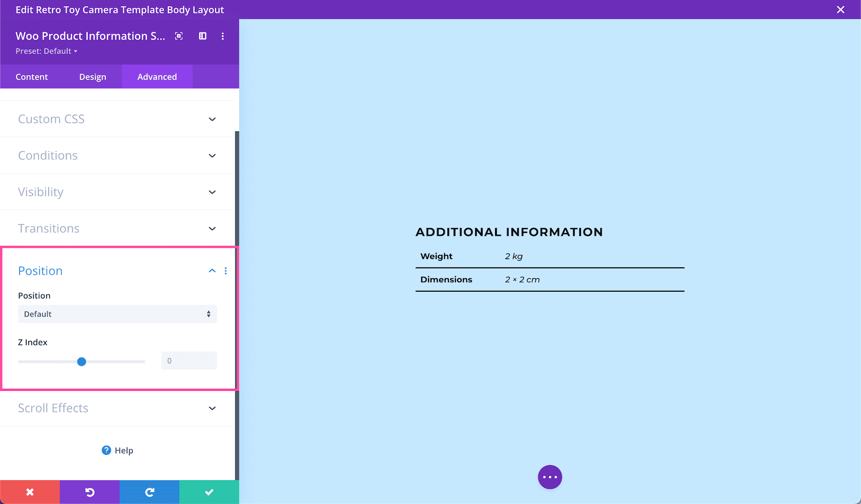Screen dimensions: 861x504
Task: Click the Z Index value input field
Action: [188, 361]
